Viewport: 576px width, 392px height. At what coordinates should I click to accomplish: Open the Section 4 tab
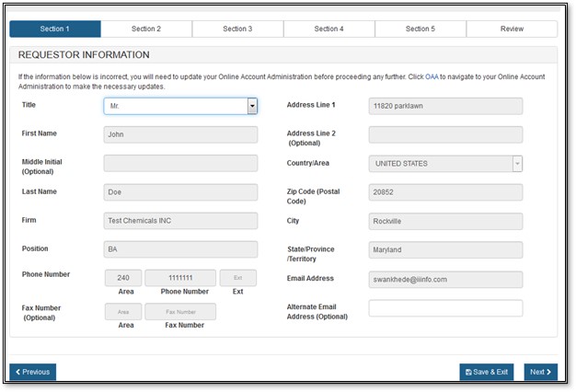[x=328, y=29]
